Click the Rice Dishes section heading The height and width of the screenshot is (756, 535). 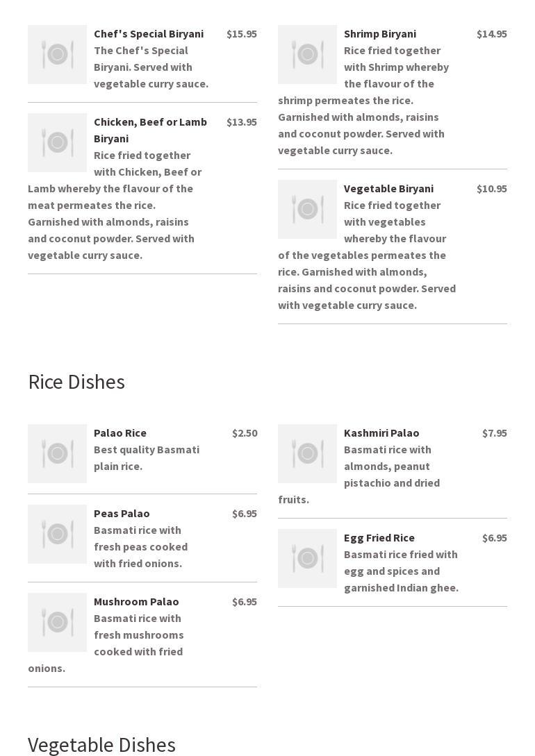tap(76, 382)
